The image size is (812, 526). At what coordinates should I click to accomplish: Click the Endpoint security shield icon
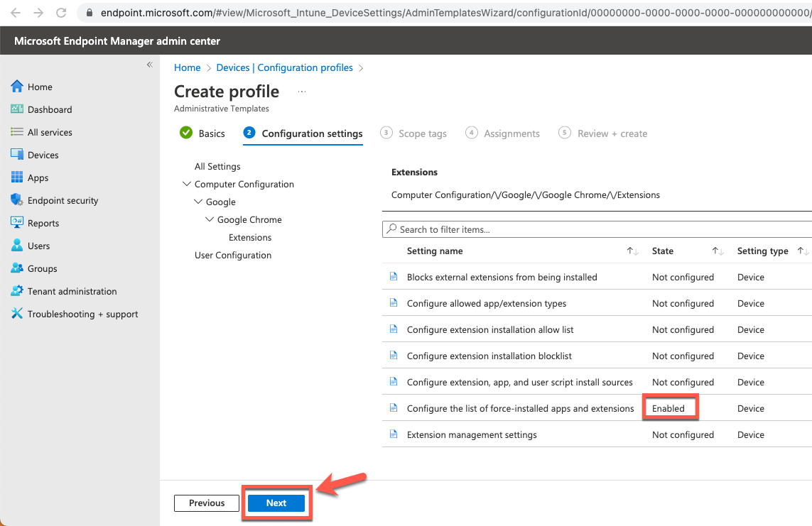click(x=17, y=199)
